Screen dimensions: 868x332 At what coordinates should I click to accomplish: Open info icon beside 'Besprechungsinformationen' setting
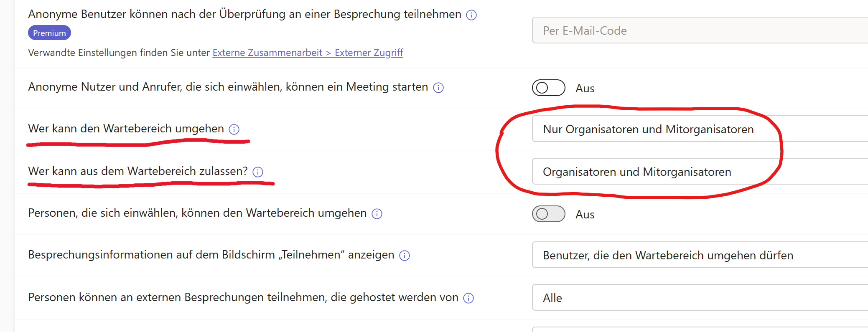click(x=404, y=256)
